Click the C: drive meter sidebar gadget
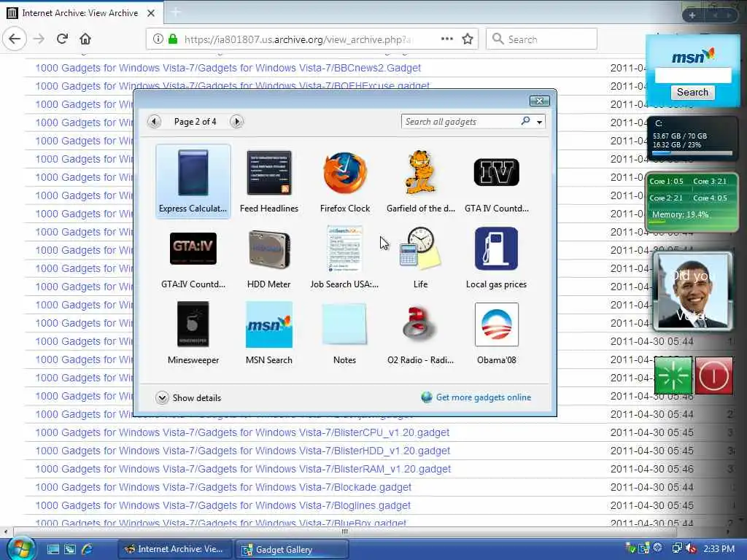Viewport: 747px width, 560px height. [x=692, y=138]
